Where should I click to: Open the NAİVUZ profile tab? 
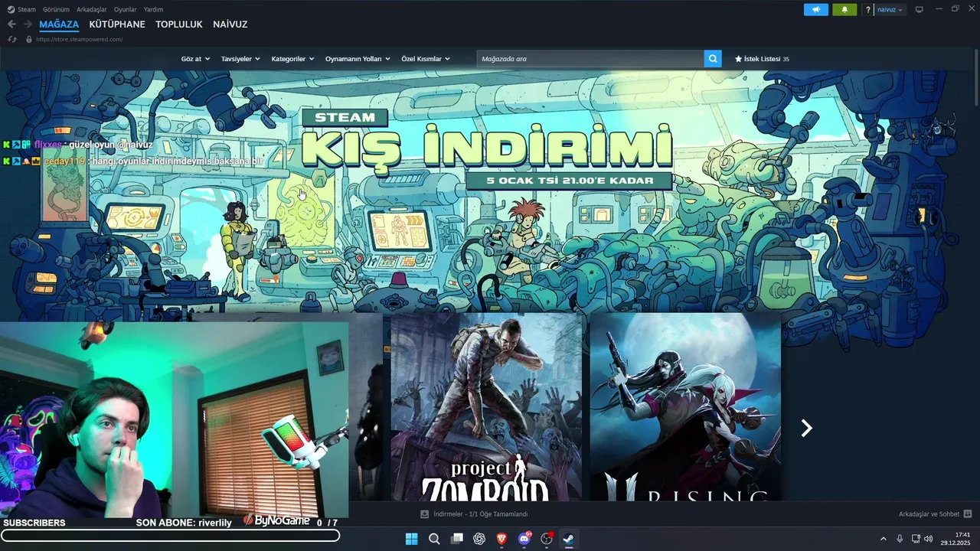coord(230,24)
